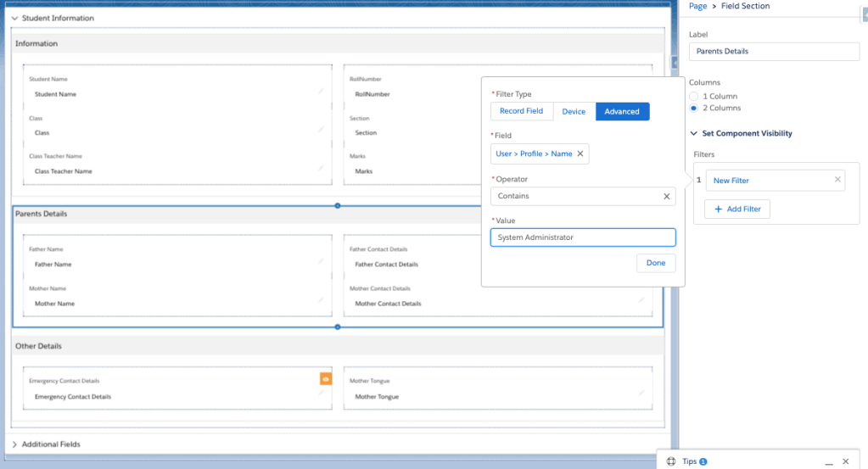The image size is (868, 469).
Task: Close the Tips panel
Action: coord(845,461)
